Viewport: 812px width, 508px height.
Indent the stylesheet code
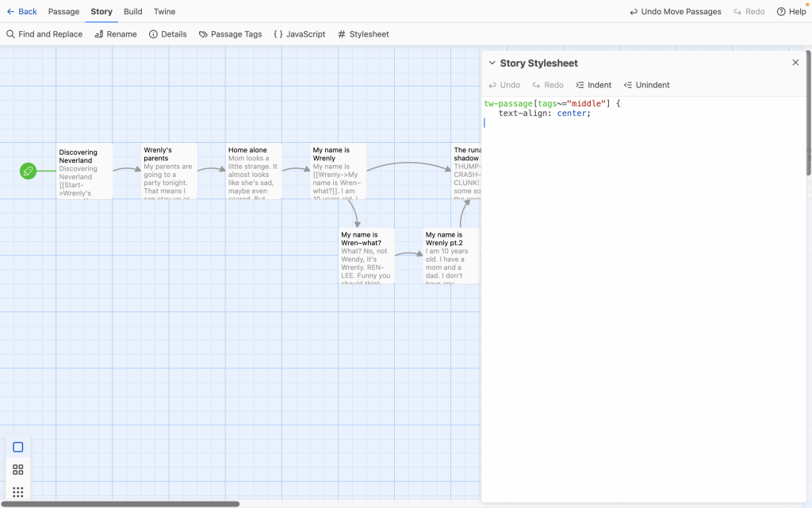pyautogui.click(x=593, y=85)
